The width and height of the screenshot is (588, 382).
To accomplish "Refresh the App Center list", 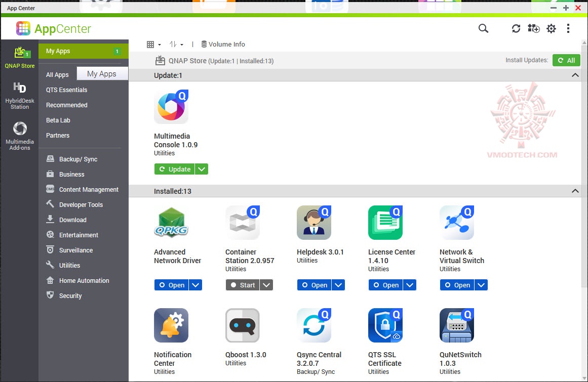I will point(516,28).
